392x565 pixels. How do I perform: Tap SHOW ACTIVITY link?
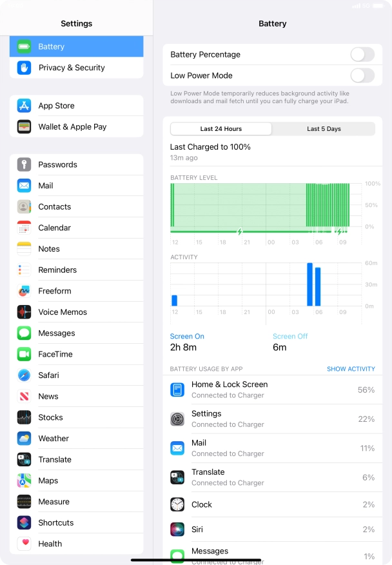[351, 369]
